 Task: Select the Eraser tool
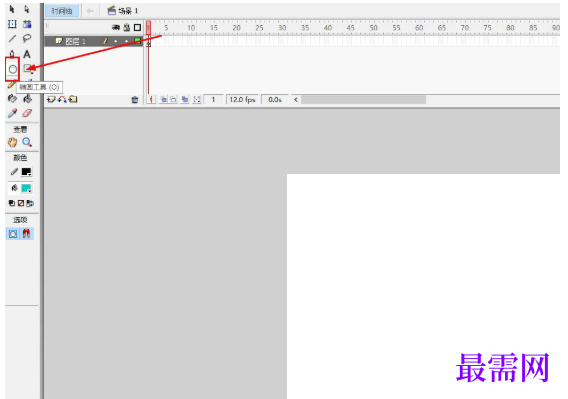tap(27, 113)
